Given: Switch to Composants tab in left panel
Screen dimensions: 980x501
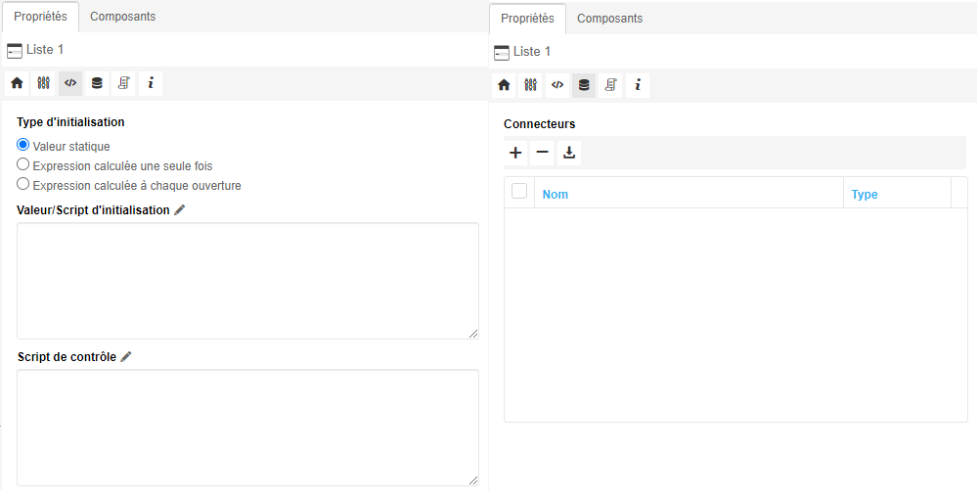Looking at the screenshot, I should point(122,17).
